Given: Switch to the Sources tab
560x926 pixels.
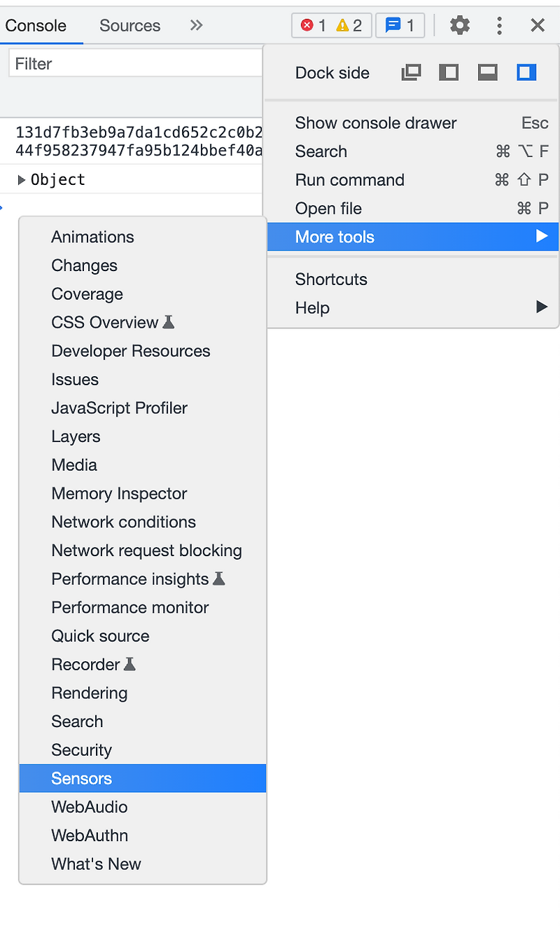Looking at the screenshot, I should [x=129, y=26].
